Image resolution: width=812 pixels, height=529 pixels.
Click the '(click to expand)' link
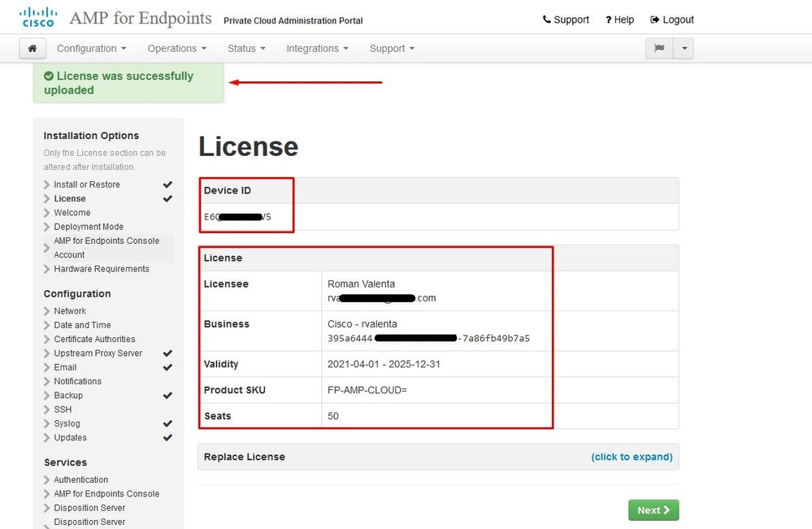632,457
